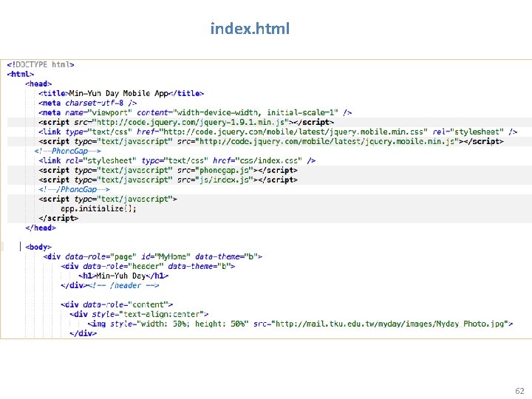Image resolution: width=532 pixels, height=399 pixels.
Task: Click the opening <head> tag
Action: 38,83
